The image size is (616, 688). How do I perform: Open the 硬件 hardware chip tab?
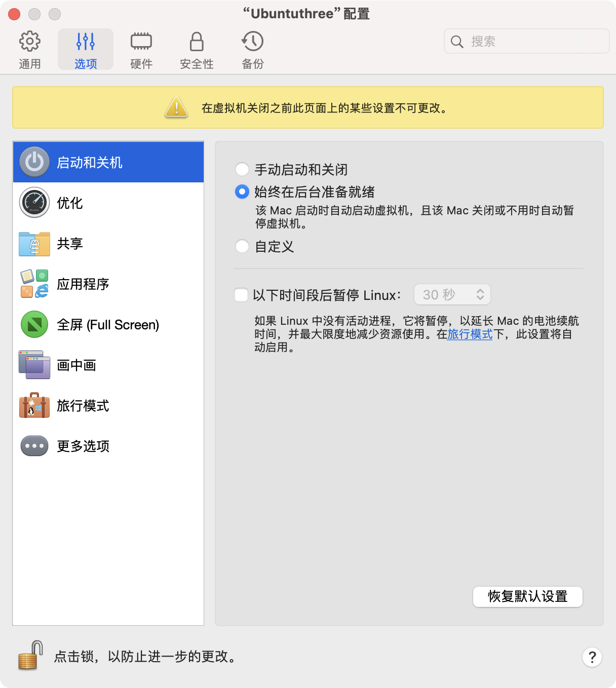(x=141, y=50)
